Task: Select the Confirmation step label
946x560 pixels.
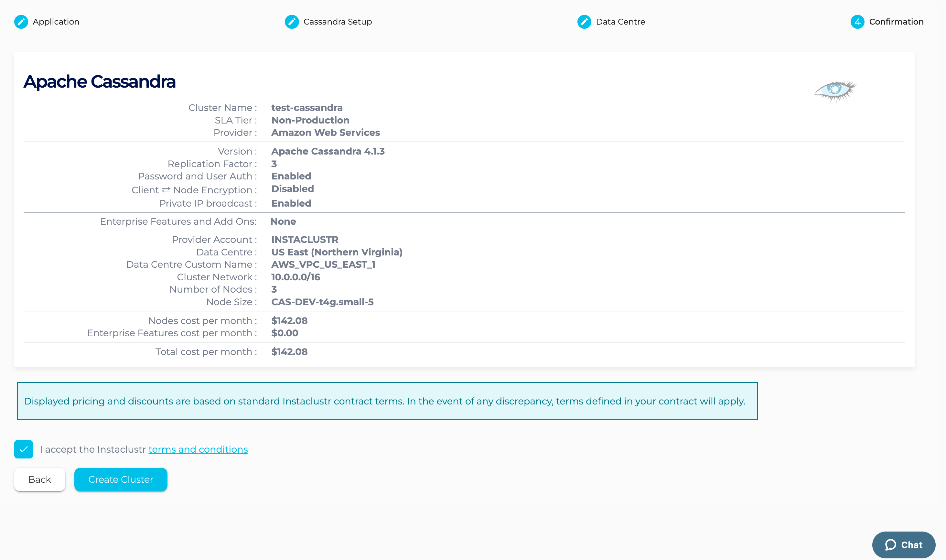Action: [x=896, y=22]
